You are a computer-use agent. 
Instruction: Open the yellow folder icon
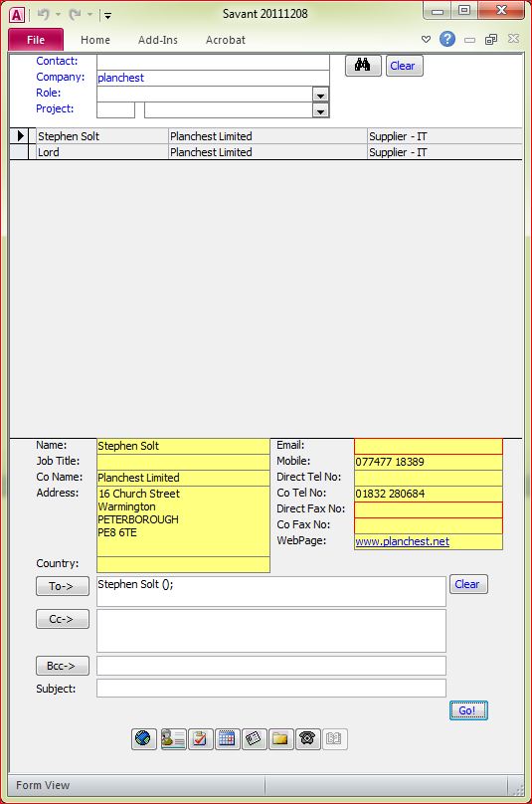click(280, 739)
